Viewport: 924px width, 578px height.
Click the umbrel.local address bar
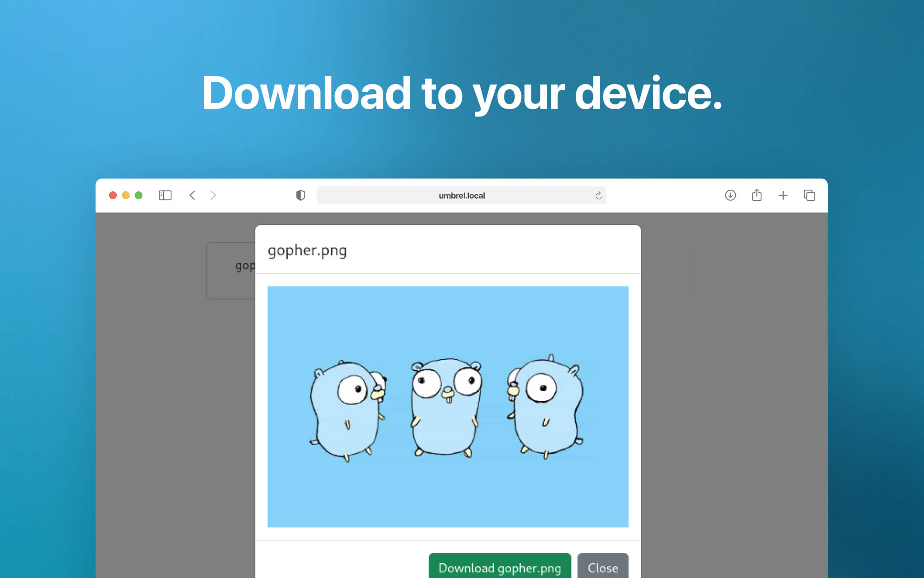461,196
